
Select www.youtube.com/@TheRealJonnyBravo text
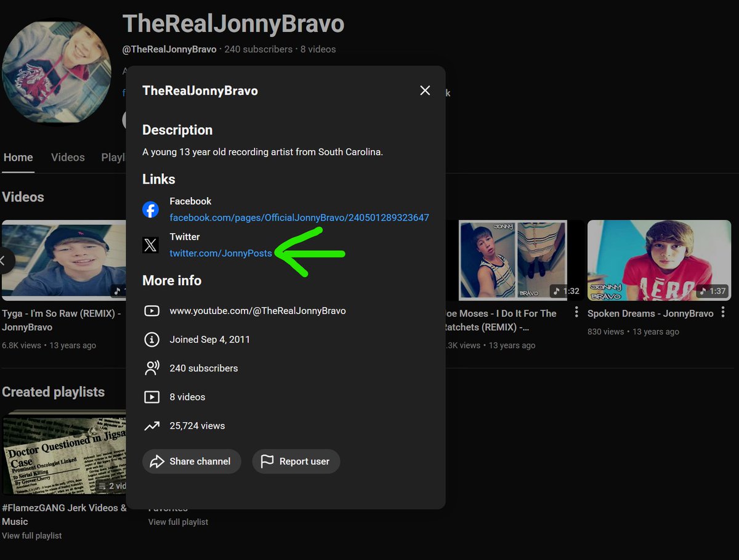click(257, 311)
